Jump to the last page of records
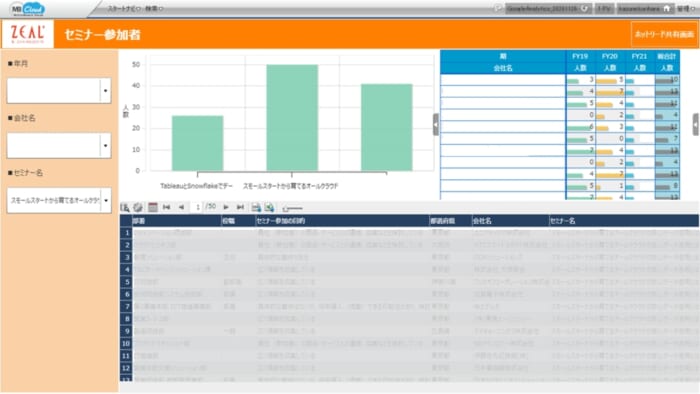The height and width of the screenshot is (394, 700). pos(240,207)
